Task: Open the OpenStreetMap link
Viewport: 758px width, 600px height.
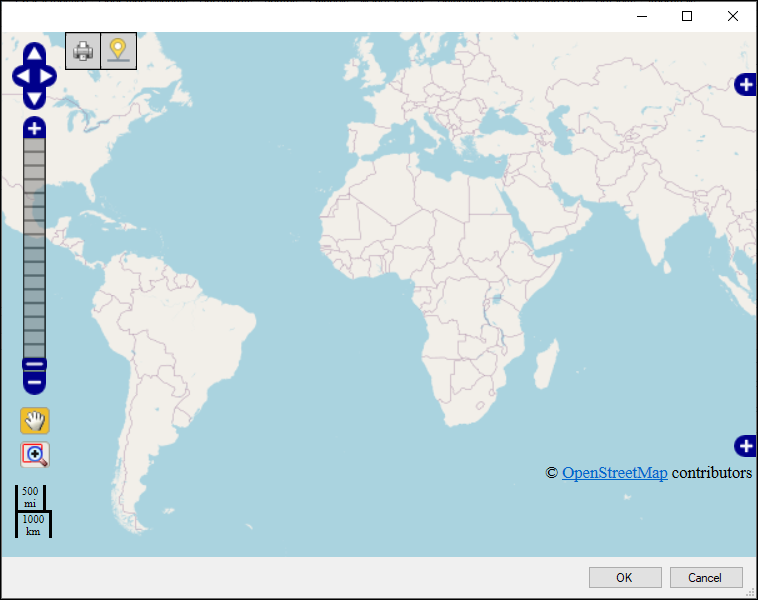Action: click(615, 472)
